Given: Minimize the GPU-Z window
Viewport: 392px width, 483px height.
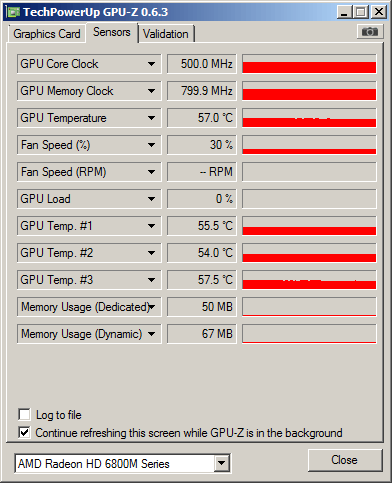Looking at the screenshot, I should [x=344, y=12].
